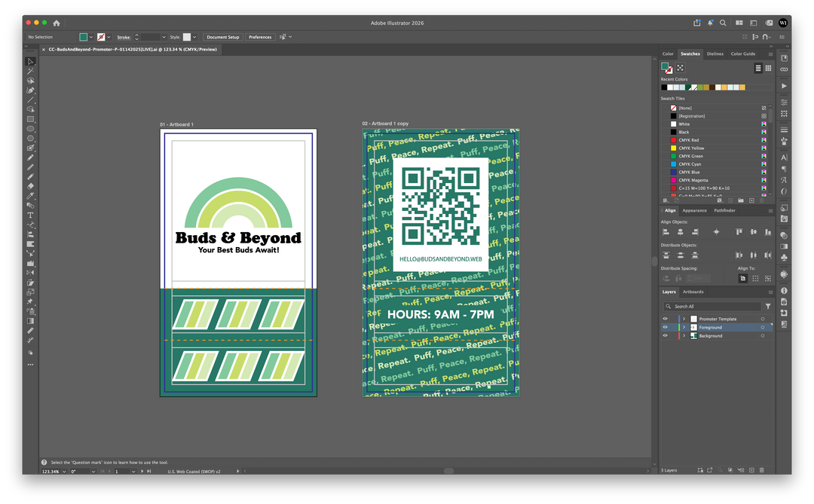Click Horizontal Distribute Left icon
Viewport: 814px width, 504px height.
coord(739,255)
